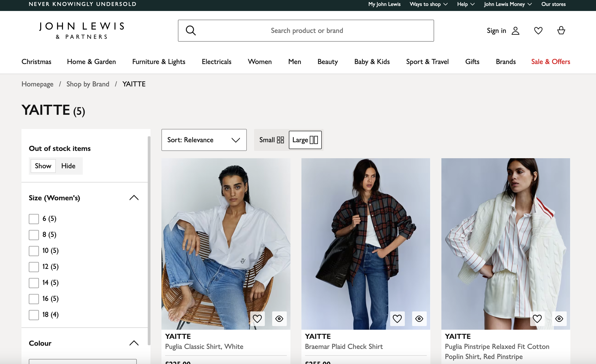
Task: Expand the Ways to shop menu
Action: (428, 4)
